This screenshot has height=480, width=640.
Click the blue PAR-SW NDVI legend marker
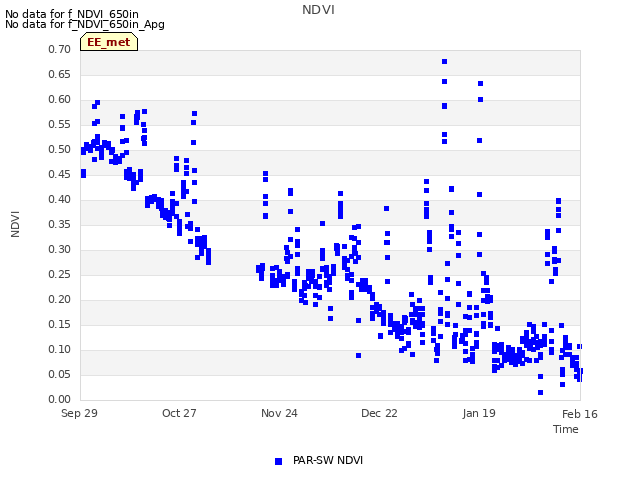[x=278, y=461]
